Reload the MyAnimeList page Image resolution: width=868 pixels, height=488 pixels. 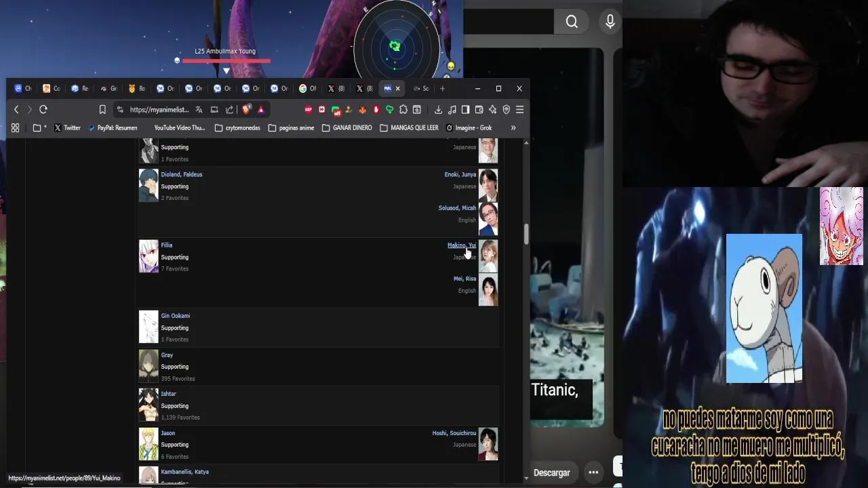(x=43, y=109)
